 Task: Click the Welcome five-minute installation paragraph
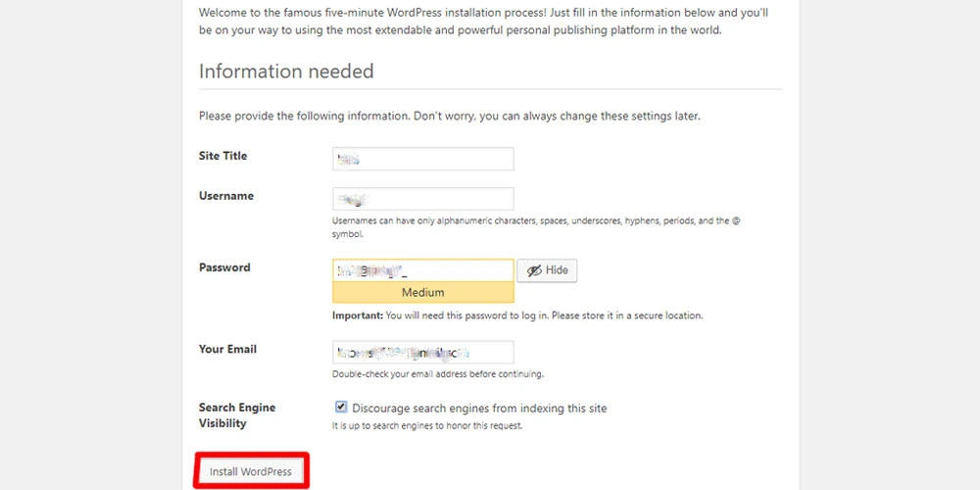pyautogui.click(x=484, y=21)
